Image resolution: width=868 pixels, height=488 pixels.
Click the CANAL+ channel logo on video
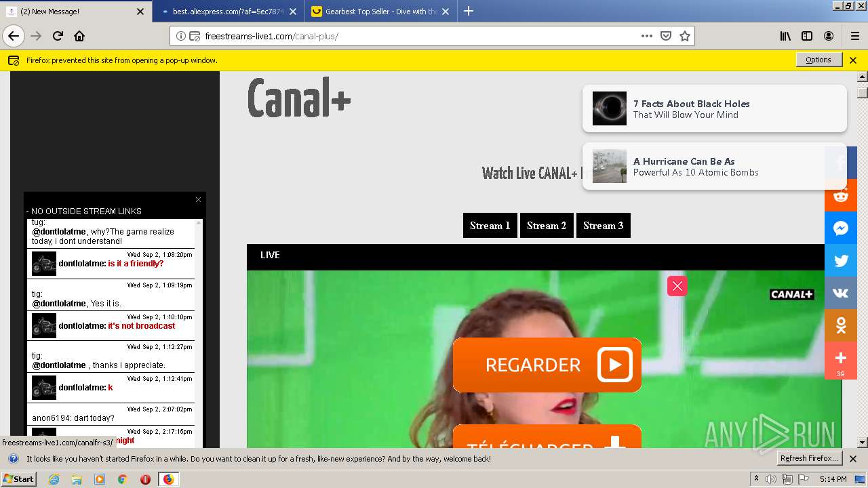(791, 294)
